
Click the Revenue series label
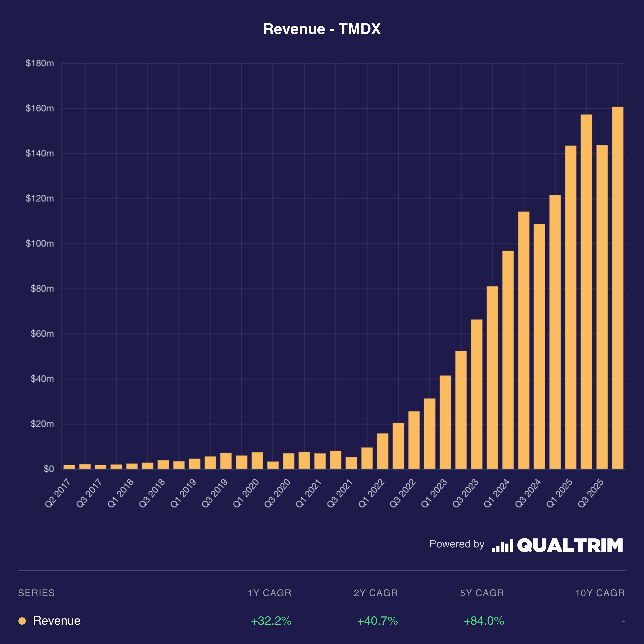[57, 621]
